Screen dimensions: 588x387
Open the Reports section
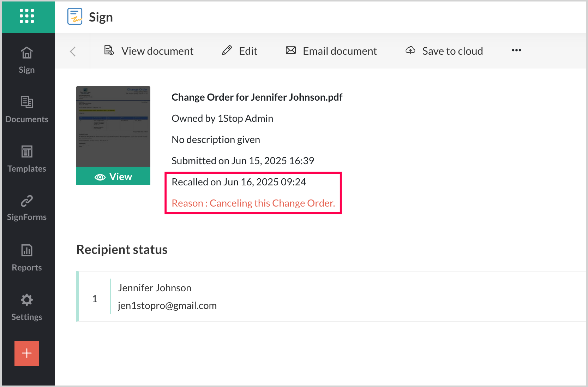click(x=27, y=258)
